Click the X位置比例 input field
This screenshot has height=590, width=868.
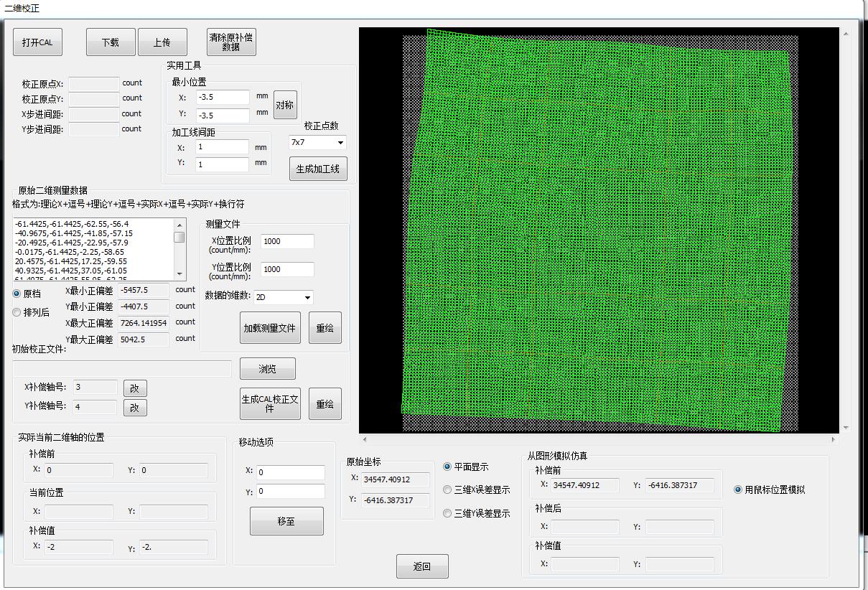[x=287, y=242]
